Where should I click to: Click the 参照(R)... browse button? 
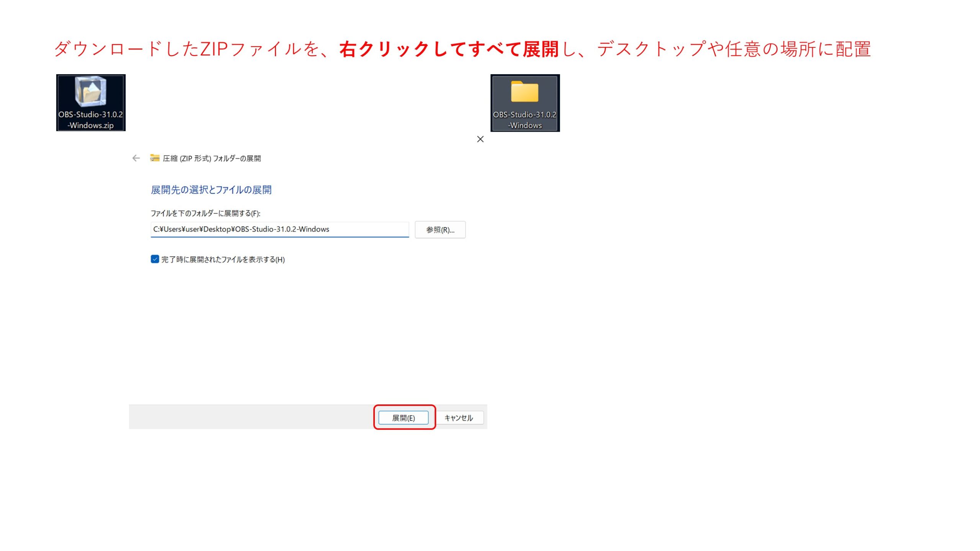[x=440, y=230]
